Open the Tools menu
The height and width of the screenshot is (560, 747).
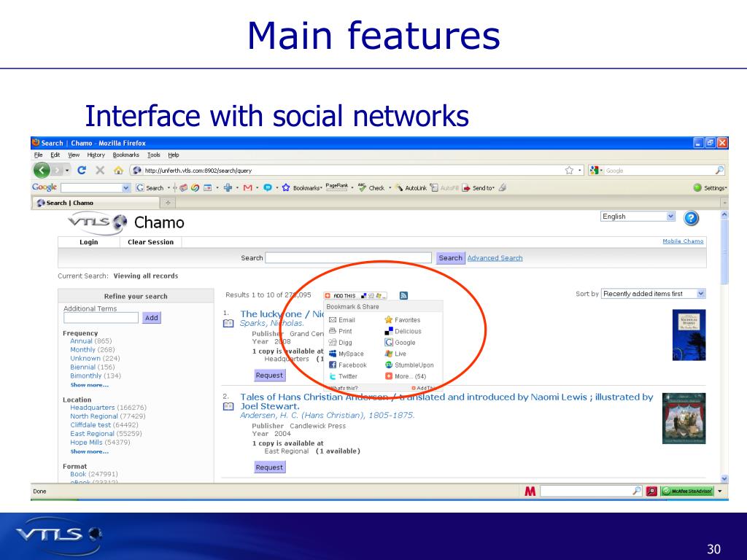(x=153, y=155)
